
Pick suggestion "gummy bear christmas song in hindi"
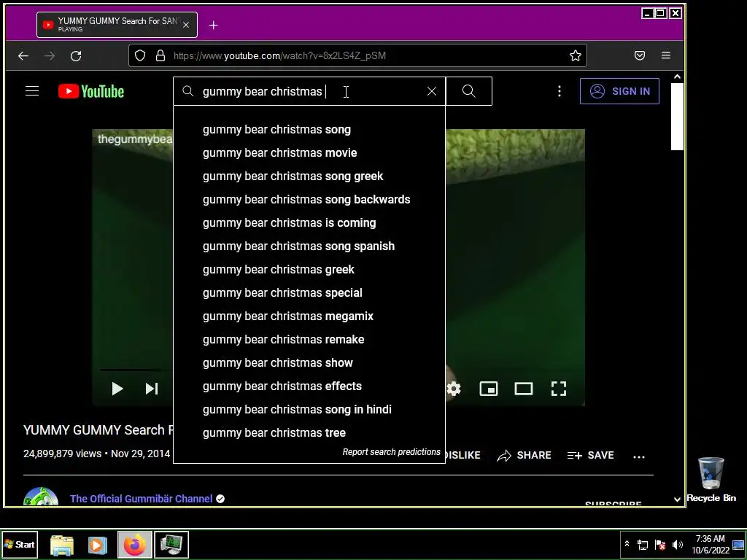pyautogui.click(x=309, y=410)
